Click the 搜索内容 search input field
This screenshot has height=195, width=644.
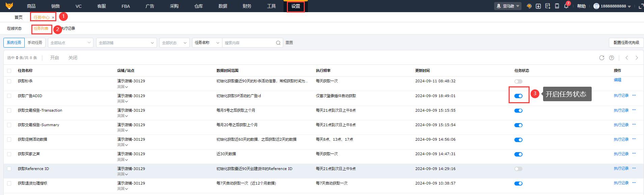pyautogui.click(x=248, y=43)
